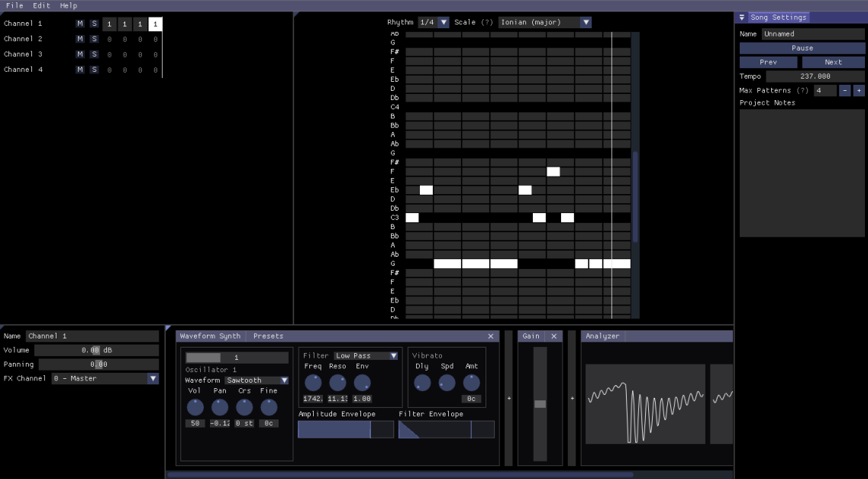Click the Tempo value field

point(815,76)
